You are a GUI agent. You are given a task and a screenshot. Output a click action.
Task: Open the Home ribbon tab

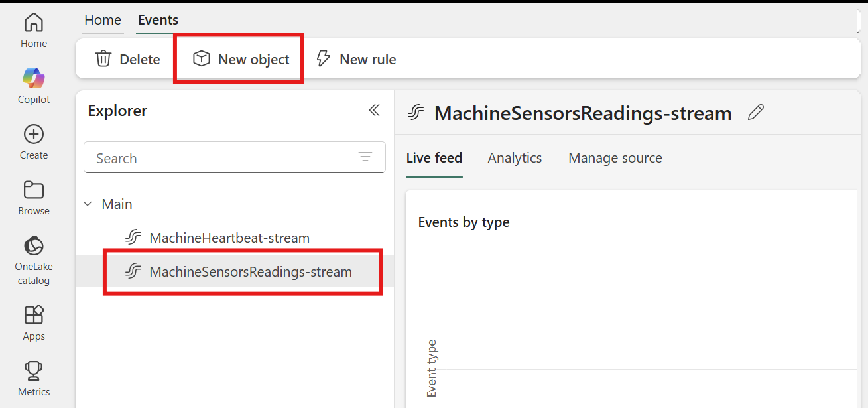103,20
